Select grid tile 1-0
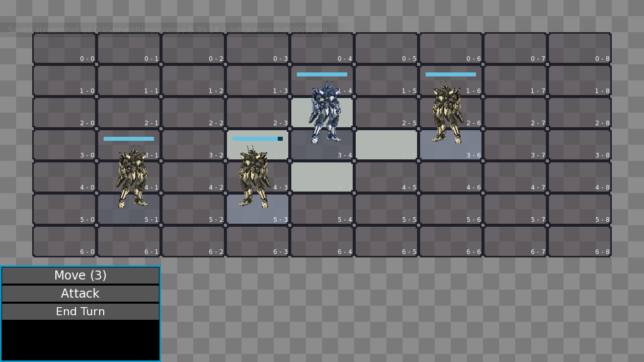The image size is (644, 362). click(64, 80)
